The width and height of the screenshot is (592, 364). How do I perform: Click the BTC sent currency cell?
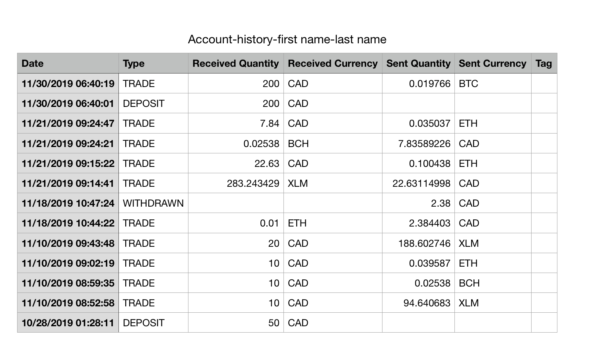pos(493,84)
